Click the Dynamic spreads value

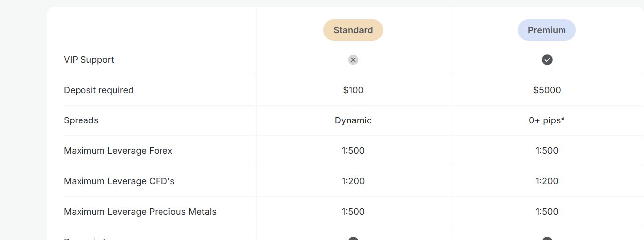coord(353,120)
